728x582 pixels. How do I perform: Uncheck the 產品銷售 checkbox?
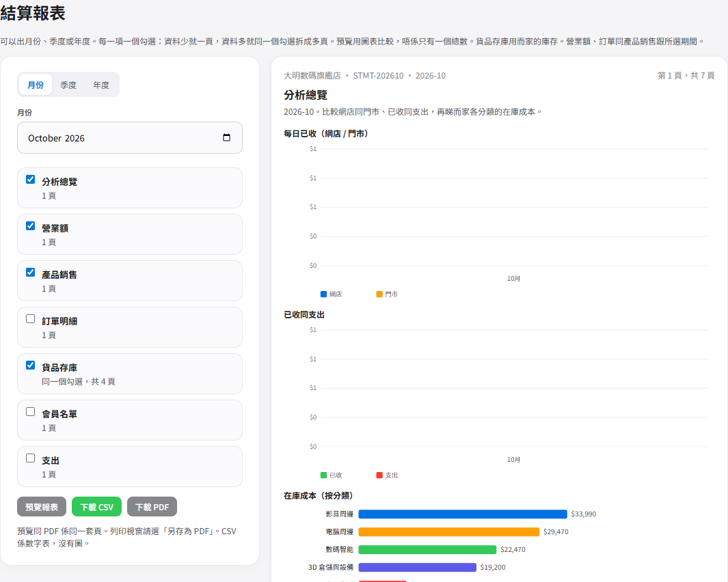[31, 273]
